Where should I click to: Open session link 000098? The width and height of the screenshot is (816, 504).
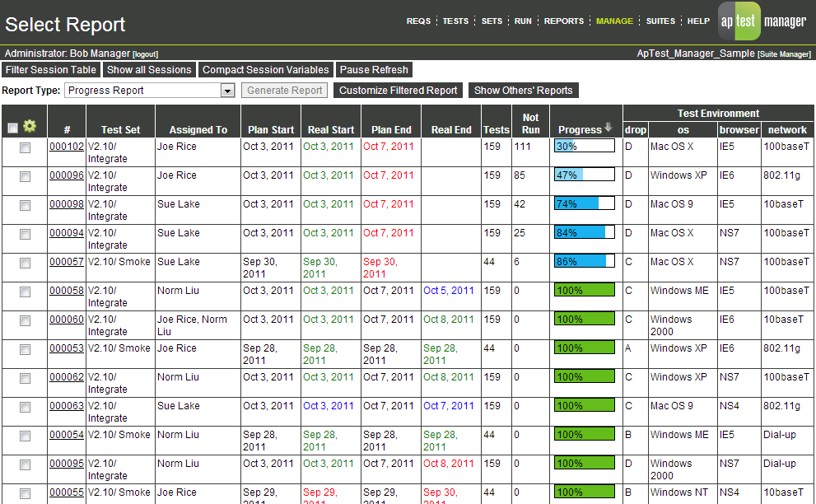click(x=67, y=204)
